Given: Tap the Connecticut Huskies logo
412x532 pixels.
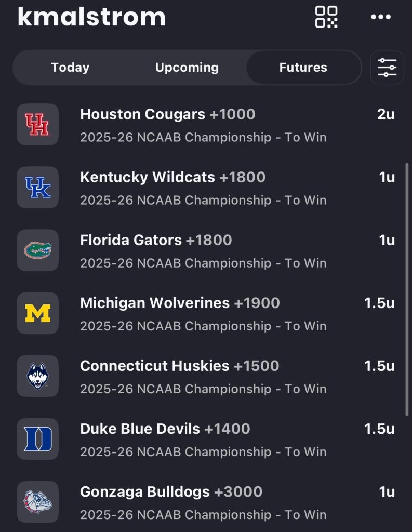Looking at the screenshot, I should point(38,376).
